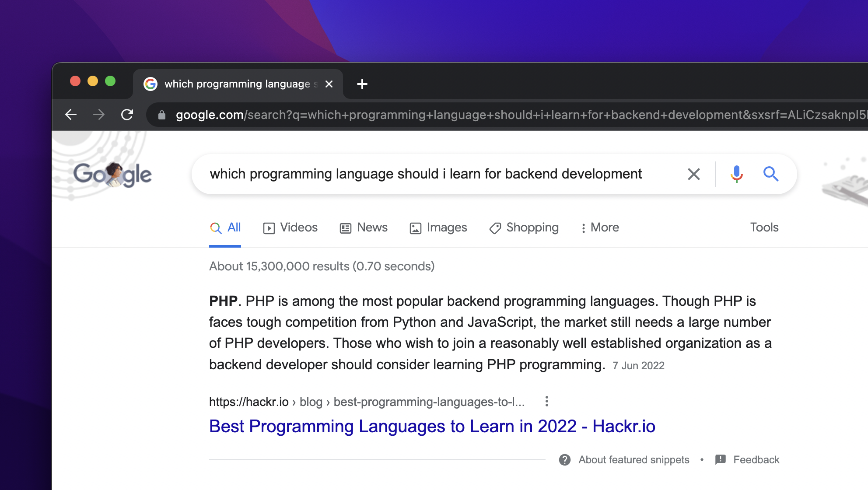Click 'About 15,300,000 results' stats text
Screen dimensions: 868x490
click(322, 266)
